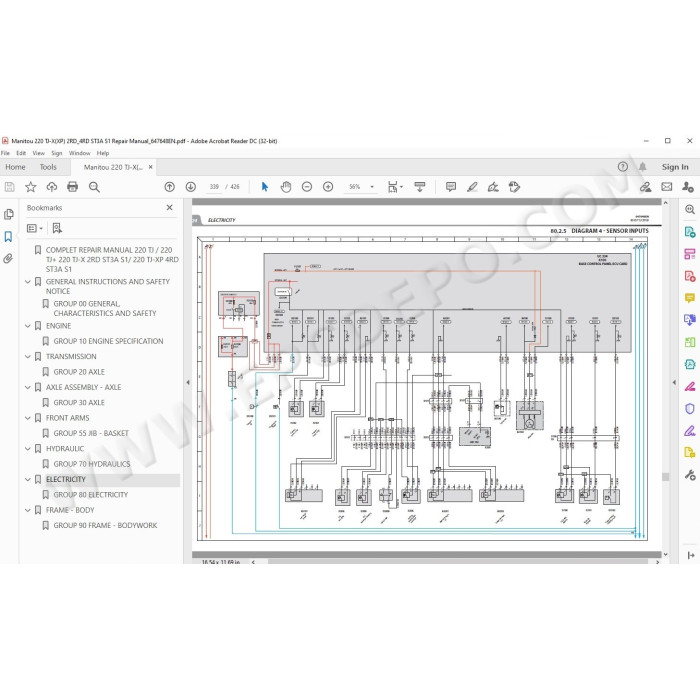
Task: Click the upload to cloud icon
Action: click(52, 187)
